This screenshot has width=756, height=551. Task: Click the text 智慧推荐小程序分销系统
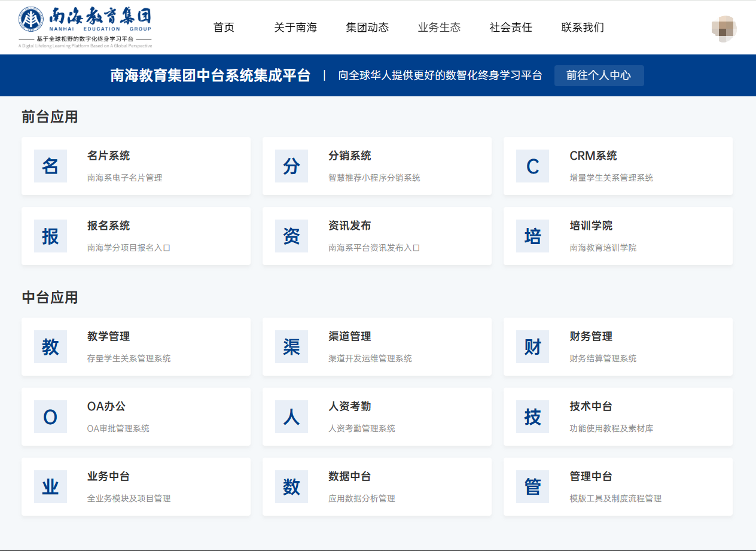(374, 178)
